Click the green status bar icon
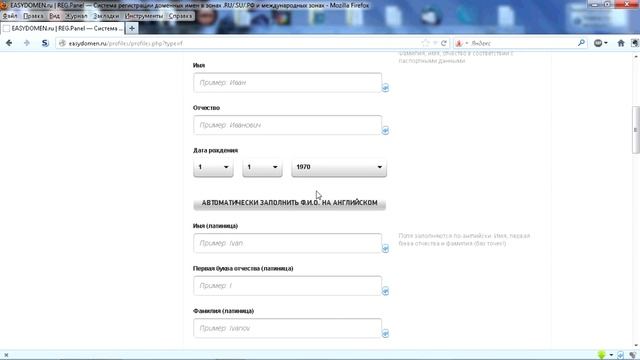 602,355
